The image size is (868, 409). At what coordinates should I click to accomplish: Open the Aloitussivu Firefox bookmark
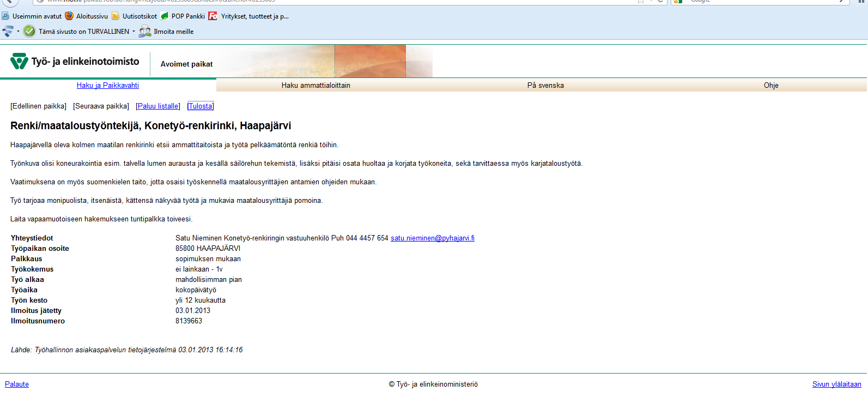[86, 16]
